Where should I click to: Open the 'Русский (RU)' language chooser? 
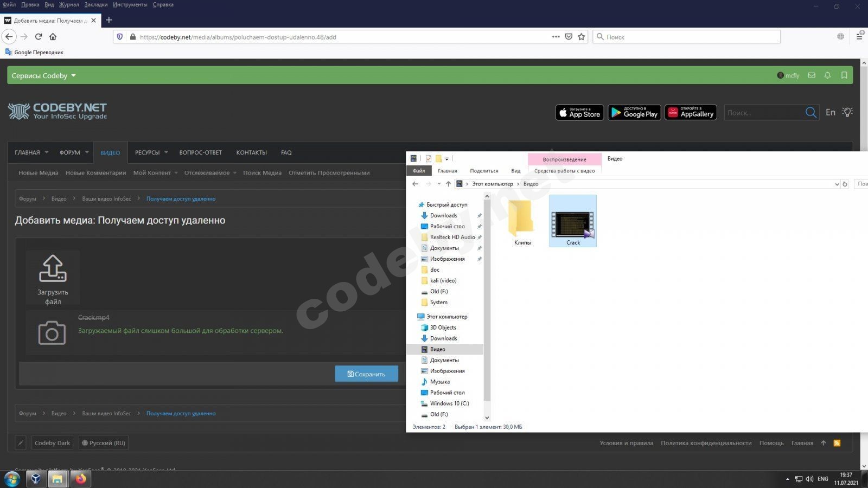[x=104, y=443]
